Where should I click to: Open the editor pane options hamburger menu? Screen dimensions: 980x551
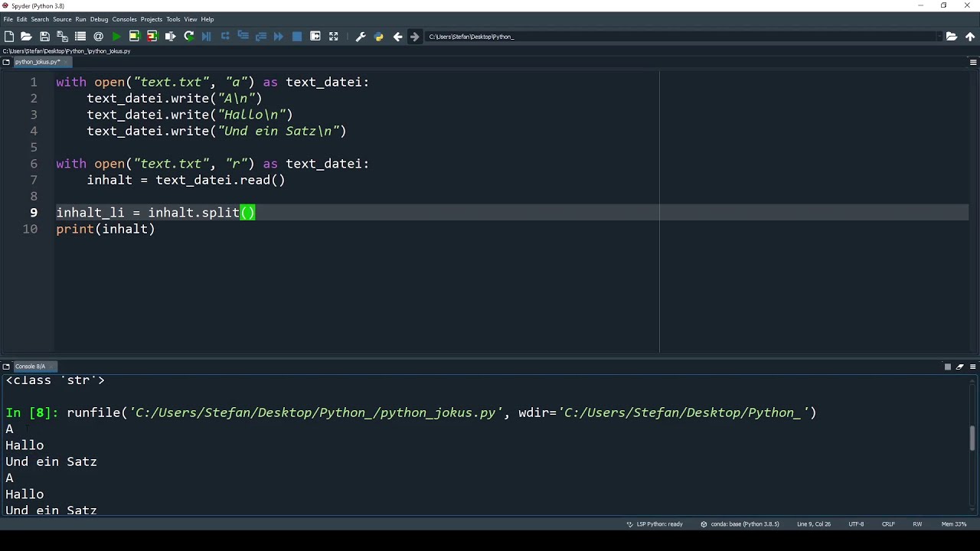click(x=973, y=62)
